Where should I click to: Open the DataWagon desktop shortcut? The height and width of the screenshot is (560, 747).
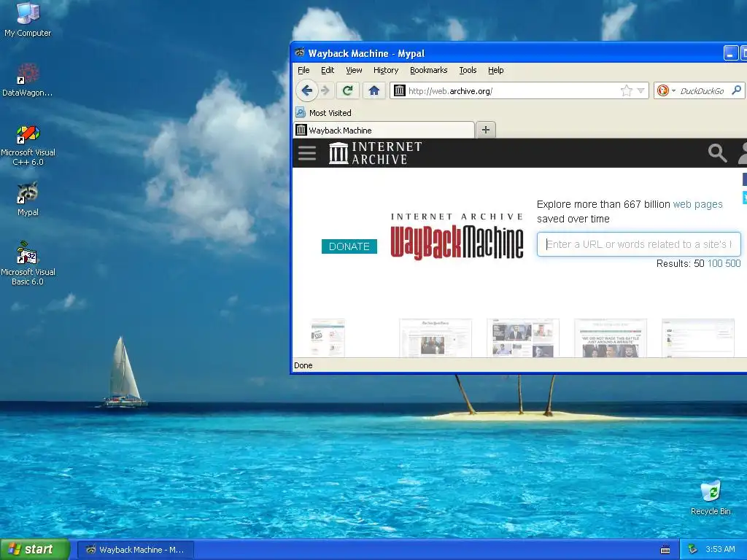(28, 79)
